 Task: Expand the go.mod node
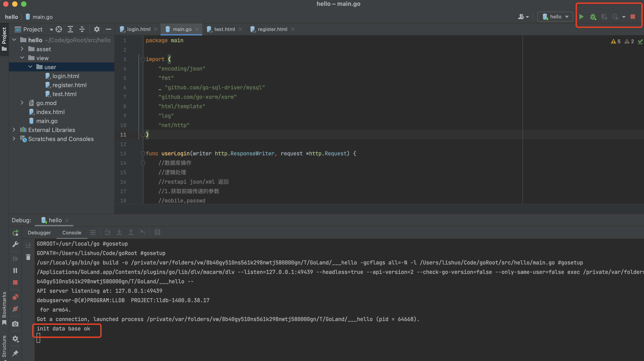(22, 103)
